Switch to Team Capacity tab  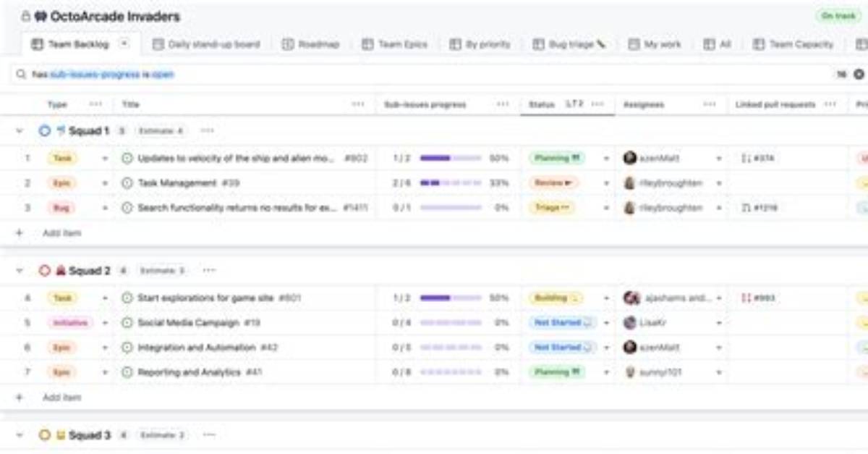[793, 44]
